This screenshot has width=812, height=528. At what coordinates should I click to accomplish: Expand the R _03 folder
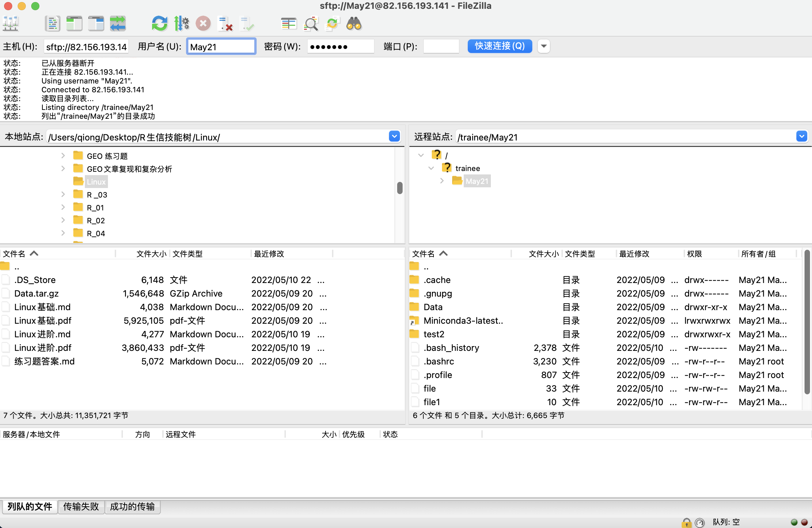click(63, 194)
